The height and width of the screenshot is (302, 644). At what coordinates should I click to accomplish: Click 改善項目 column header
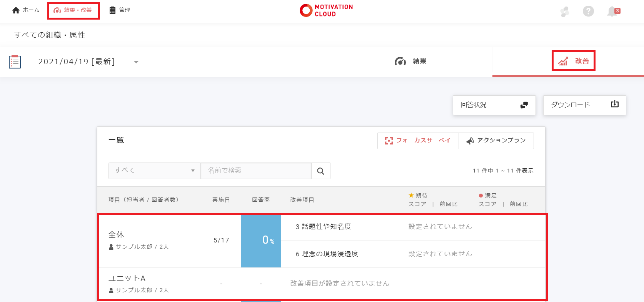pos(302,200)
